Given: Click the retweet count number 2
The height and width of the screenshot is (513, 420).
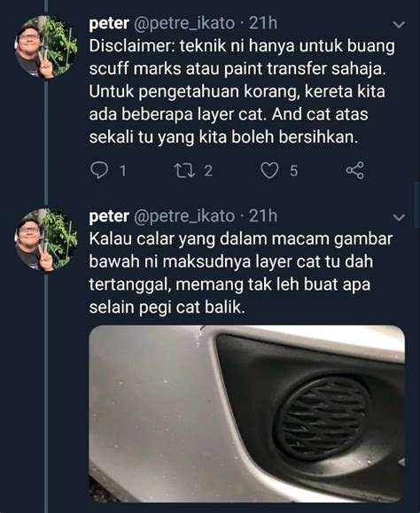Looking at the screenshot, I should [209, 171].
